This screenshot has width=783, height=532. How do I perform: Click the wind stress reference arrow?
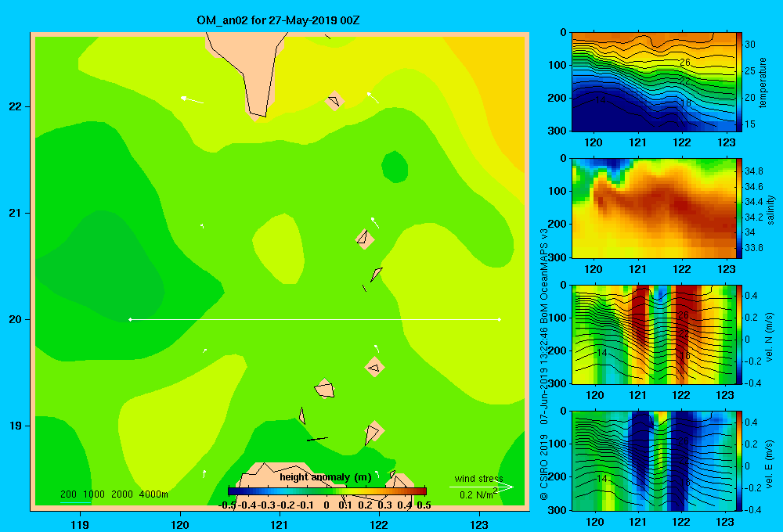[482, 487]
